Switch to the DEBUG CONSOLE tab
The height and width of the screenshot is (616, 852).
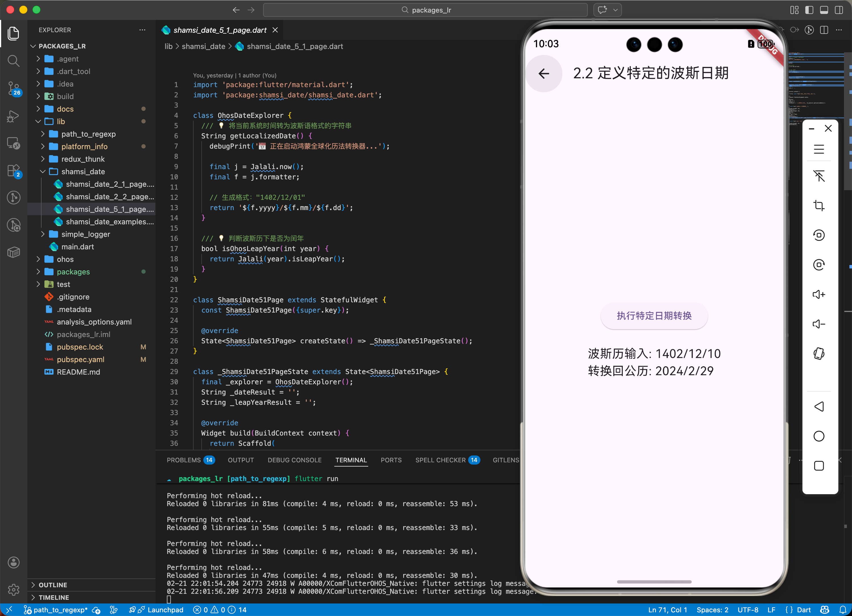(294, 460)
